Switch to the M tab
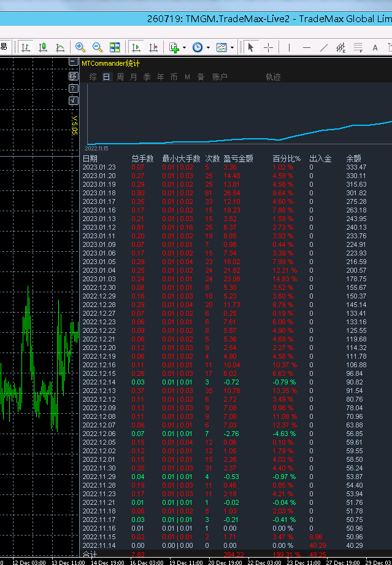 187,77
